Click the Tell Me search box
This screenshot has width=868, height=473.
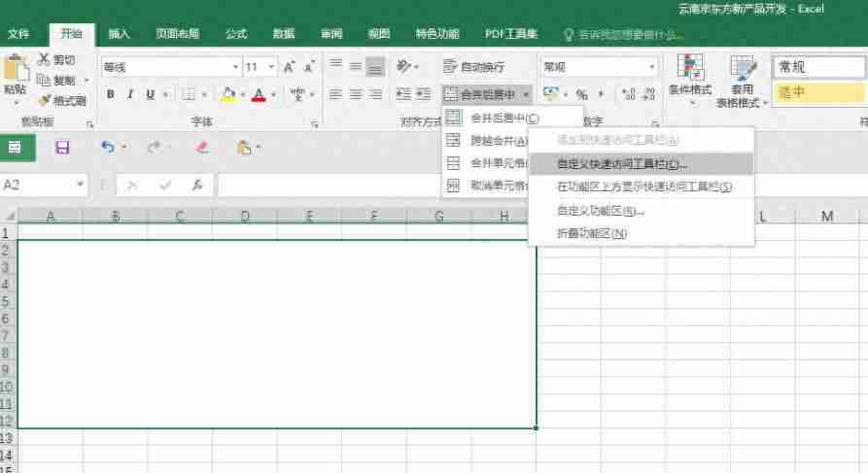pos(623,35)
